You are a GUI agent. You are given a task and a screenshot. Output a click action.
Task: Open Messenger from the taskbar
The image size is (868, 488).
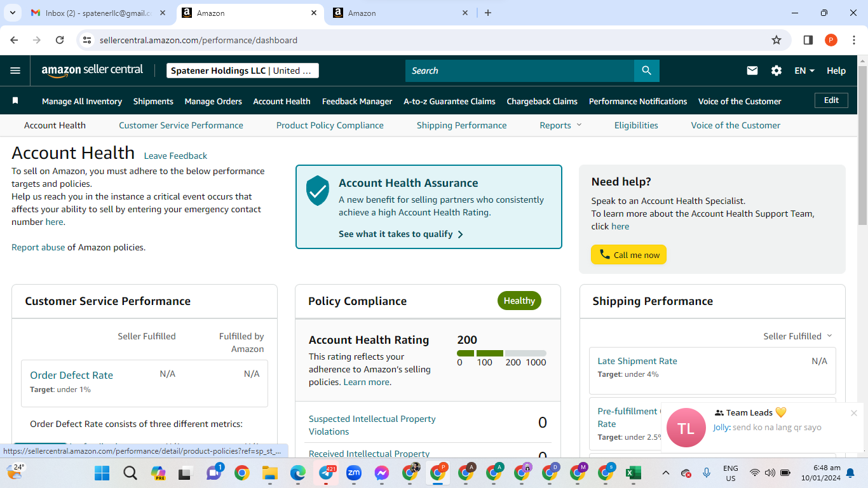click(381, 473)
